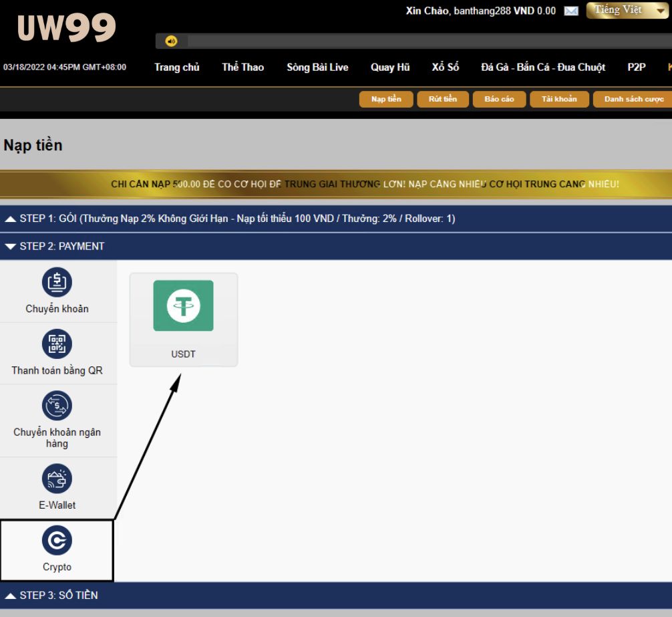Pick the E-Wallet payment icon

tap(57, 479)
